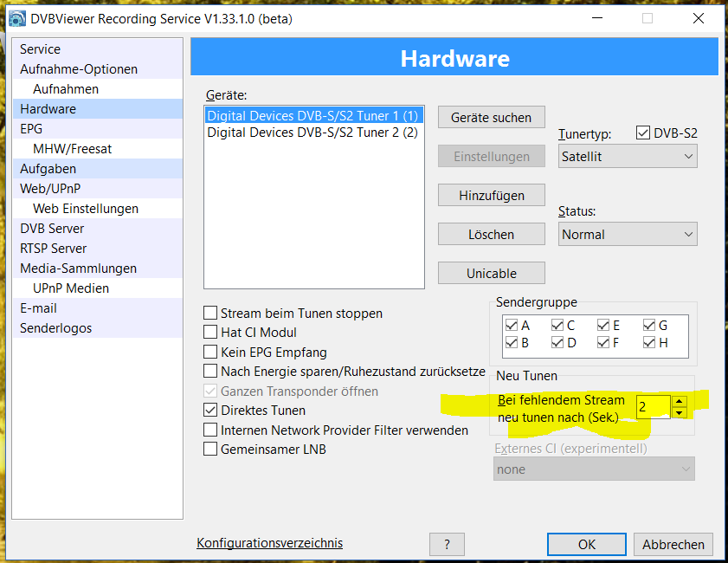Increase retune seconds with up arrow

pyautogui.click(x=680, y=401)
